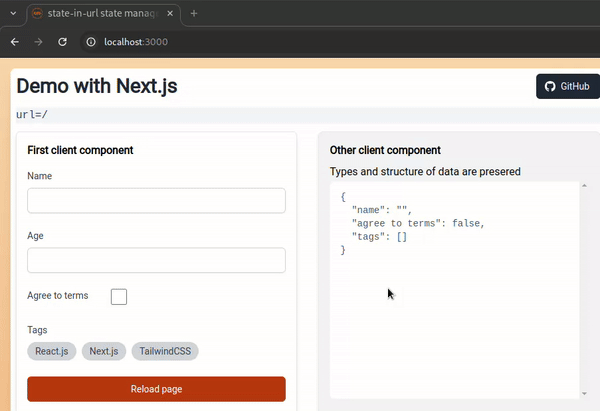600x411 pixels.
Task: Close the state-in-url browser tab
Action: (x=170, y=13)
